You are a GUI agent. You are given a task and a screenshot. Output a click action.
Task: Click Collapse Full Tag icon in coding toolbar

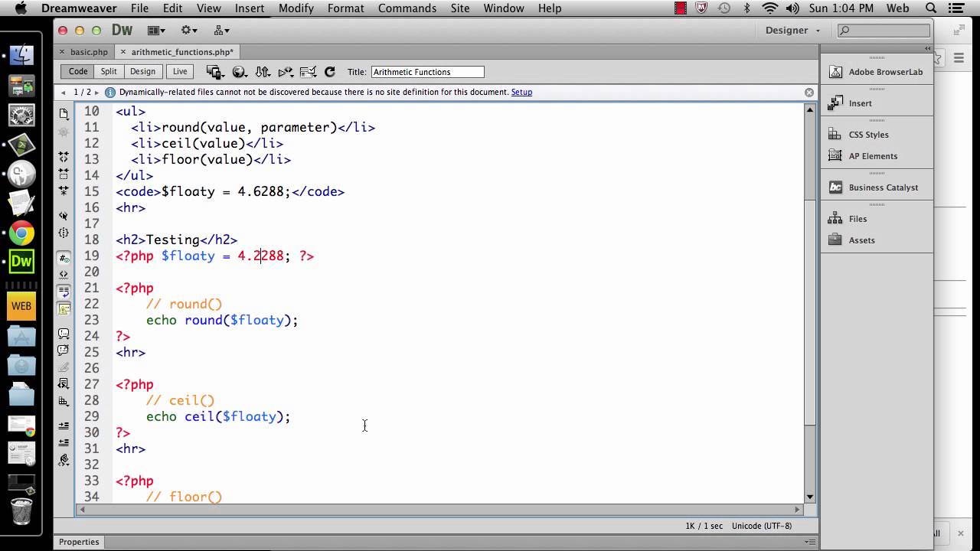tap(64, 156)
